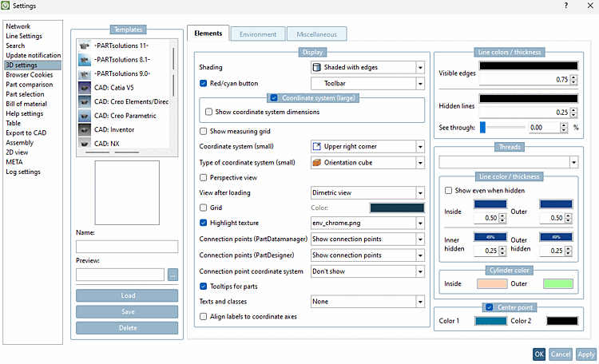Click the PARTsolutions 11 template icon

click(x=85, y=45)
